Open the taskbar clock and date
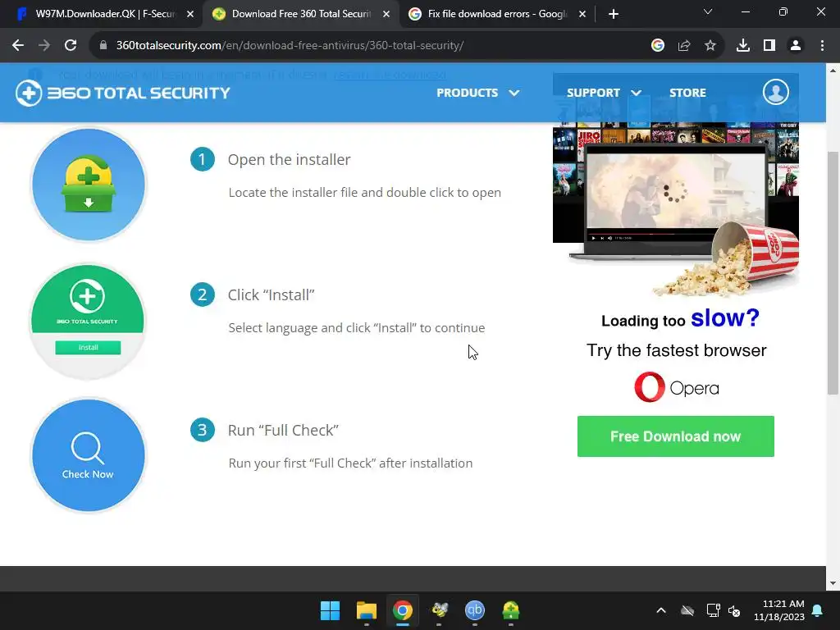The height and width of the screenshot is (630, 840). pos(779,610)
